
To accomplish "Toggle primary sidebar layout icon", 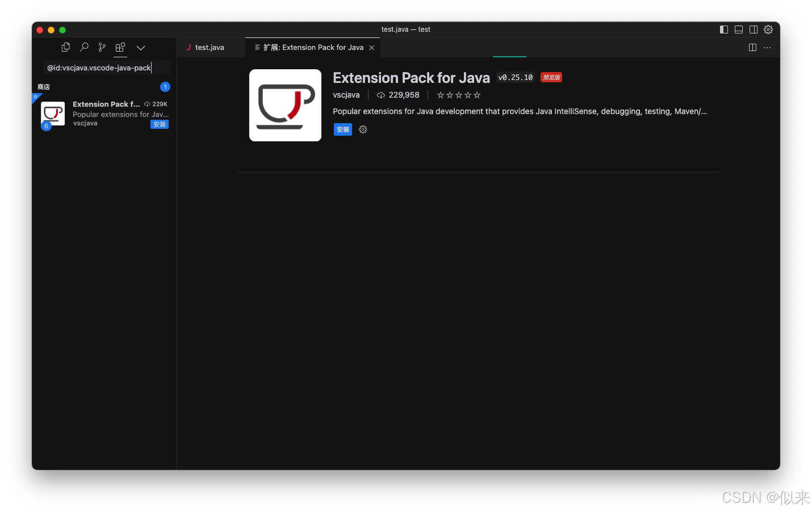I will (724, 30).
